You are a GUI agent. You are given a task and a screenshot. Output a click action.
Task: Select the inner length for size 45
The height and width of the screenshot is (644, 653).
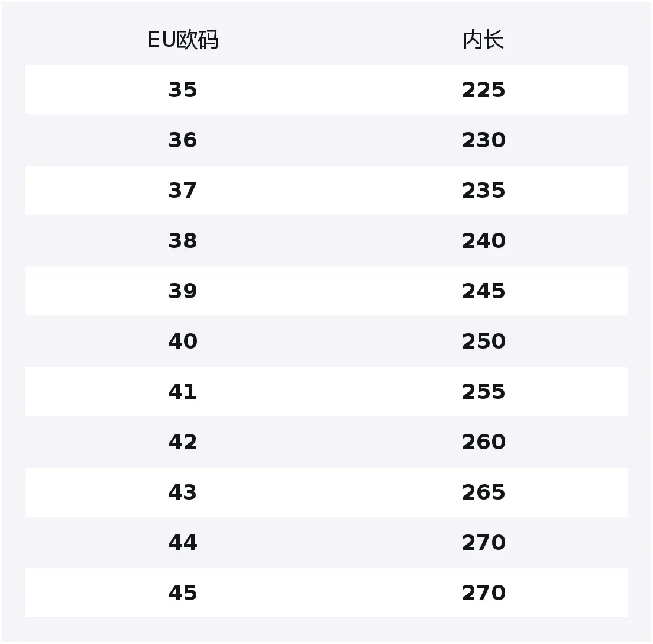coord(483,593)
